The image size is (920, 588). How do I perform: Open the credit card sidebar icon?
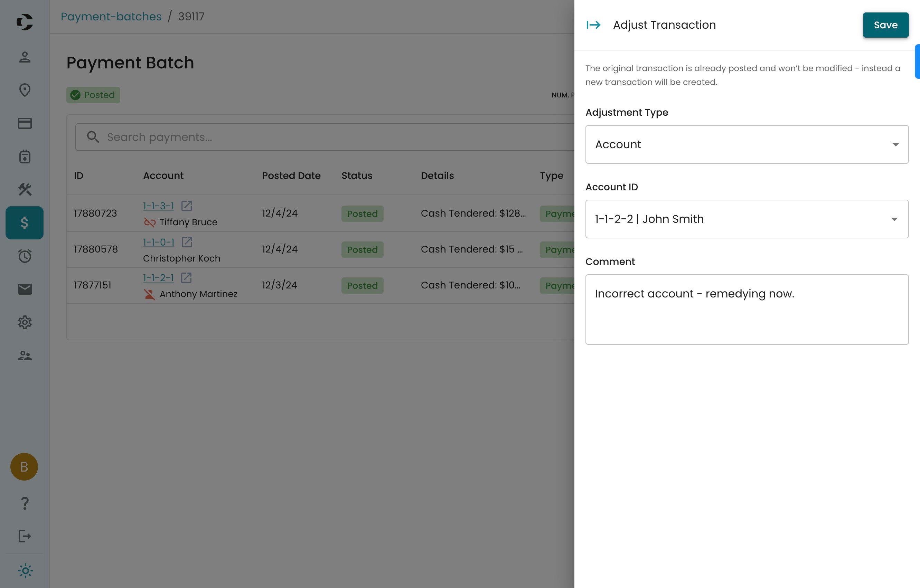pos(25,123)
